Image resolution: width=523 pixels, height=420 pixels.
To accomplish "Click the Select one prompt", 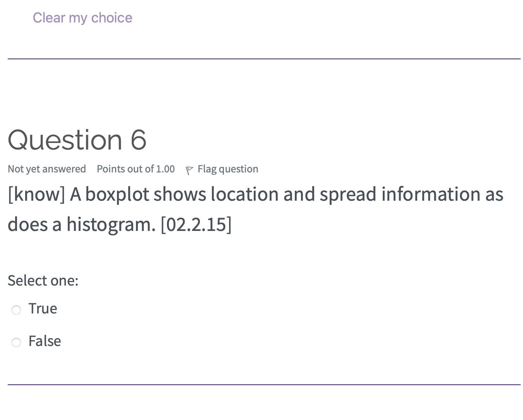I will (43, 280).
